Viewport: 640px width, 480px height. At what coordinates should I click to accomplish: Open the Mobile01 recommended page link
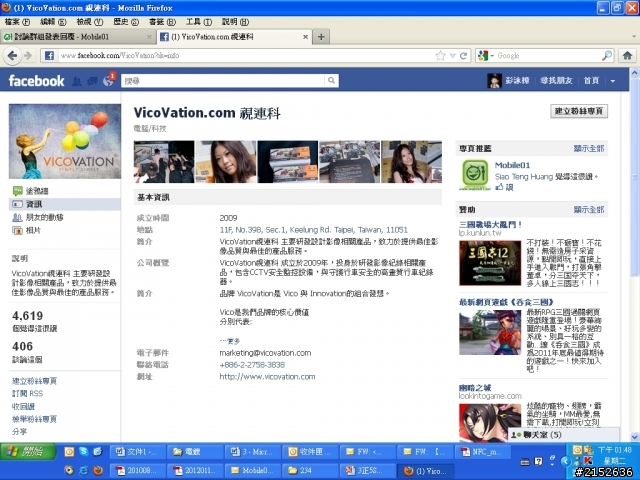(512, 165)
